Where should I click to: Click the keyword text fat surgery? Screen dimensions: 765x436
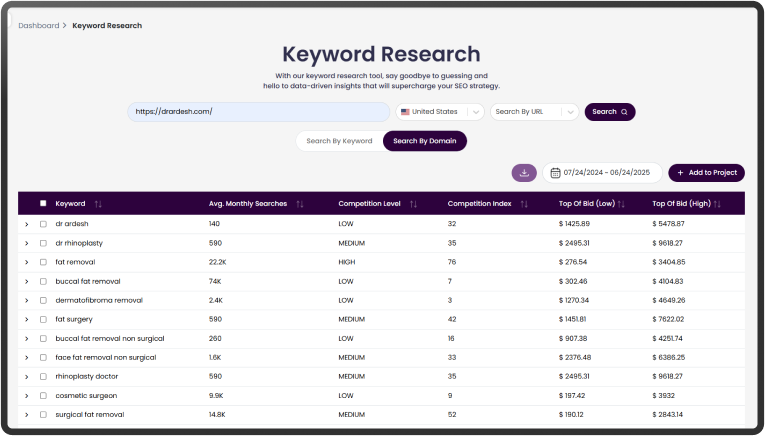pos(74,319)
